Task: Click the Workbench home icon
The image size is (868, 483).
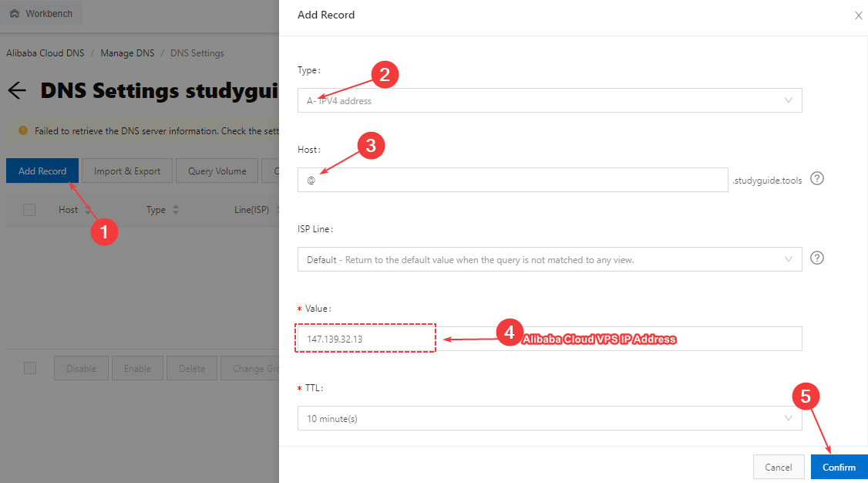Action: (15, 14)
